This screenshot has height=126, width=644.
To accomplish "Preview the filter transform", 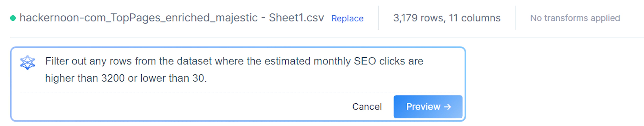I will click(428, 107).
